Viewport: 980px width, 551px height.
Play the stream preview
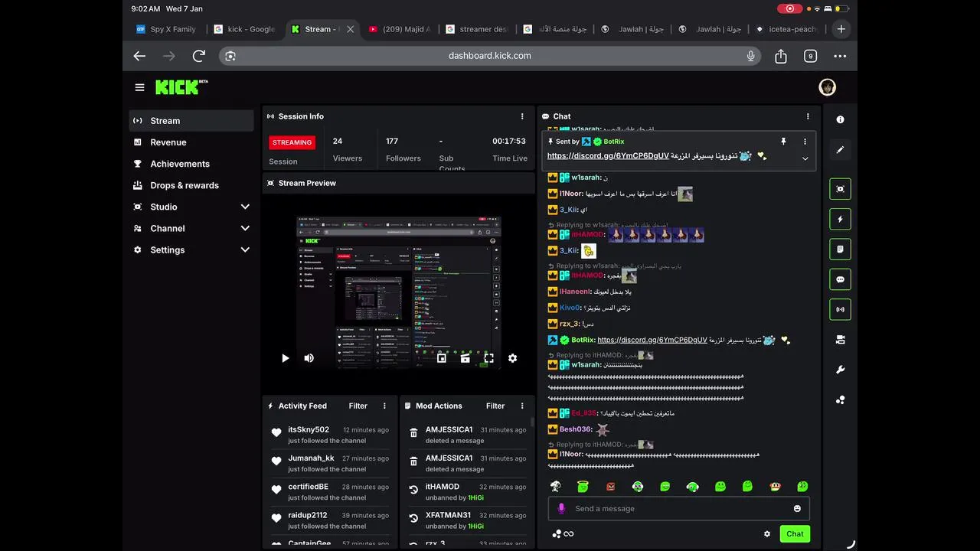tap(285, 357)
